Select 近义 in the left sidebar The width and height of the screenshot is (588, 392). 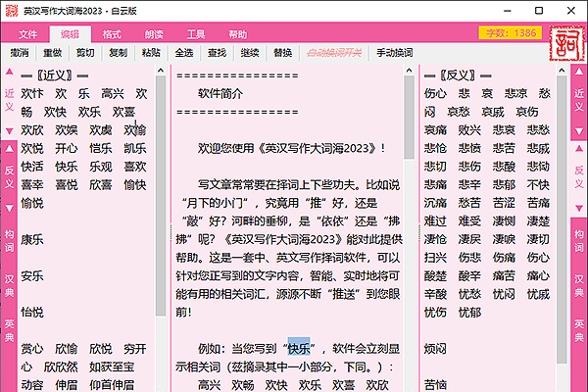(10, 100)
